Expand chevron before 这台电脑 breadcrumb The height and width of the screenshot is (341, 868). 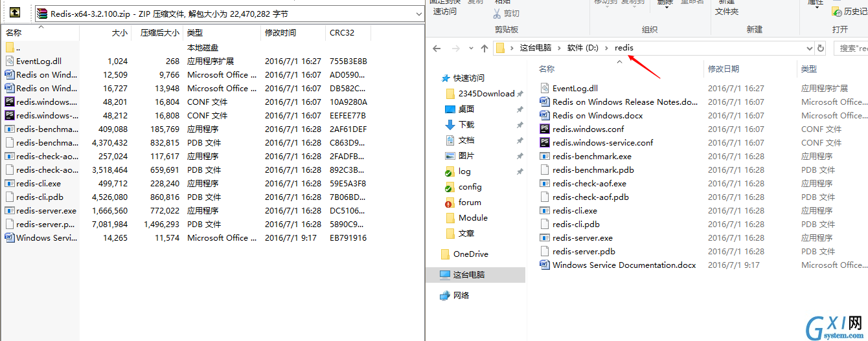pyautogui.click(x=512, y=48)
